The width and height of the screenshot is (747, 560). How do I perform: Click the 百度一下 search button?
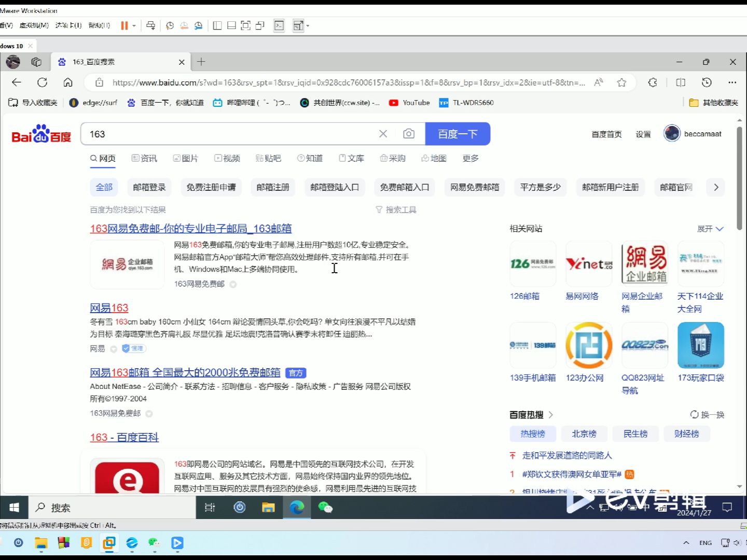pyautogui.click(x=458, y=134)
